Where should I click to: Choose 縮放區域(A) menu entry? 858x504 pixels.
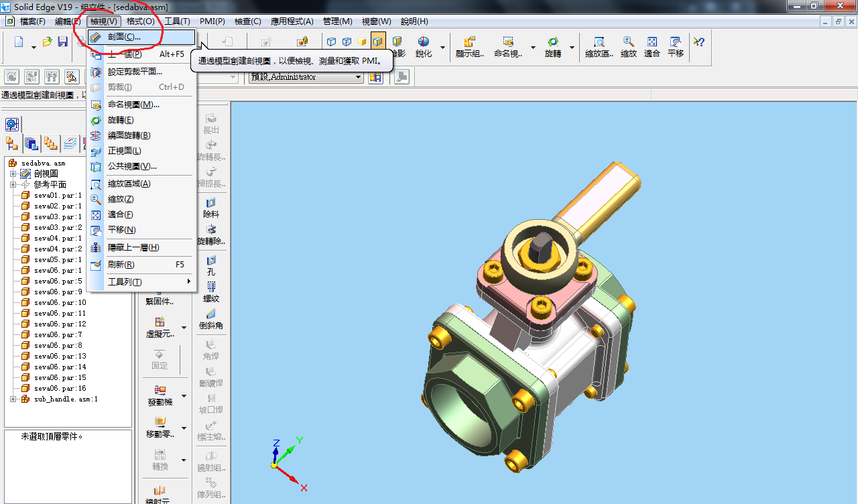[x=141, y=184]
